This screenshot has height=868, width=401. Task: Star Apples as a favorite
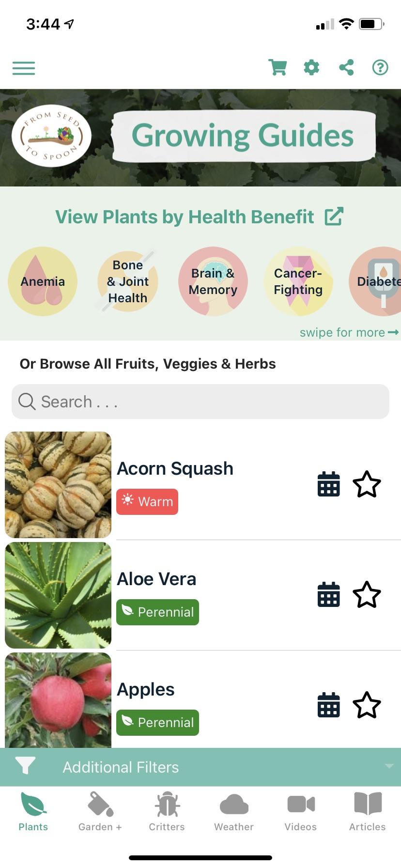(367, 705)
